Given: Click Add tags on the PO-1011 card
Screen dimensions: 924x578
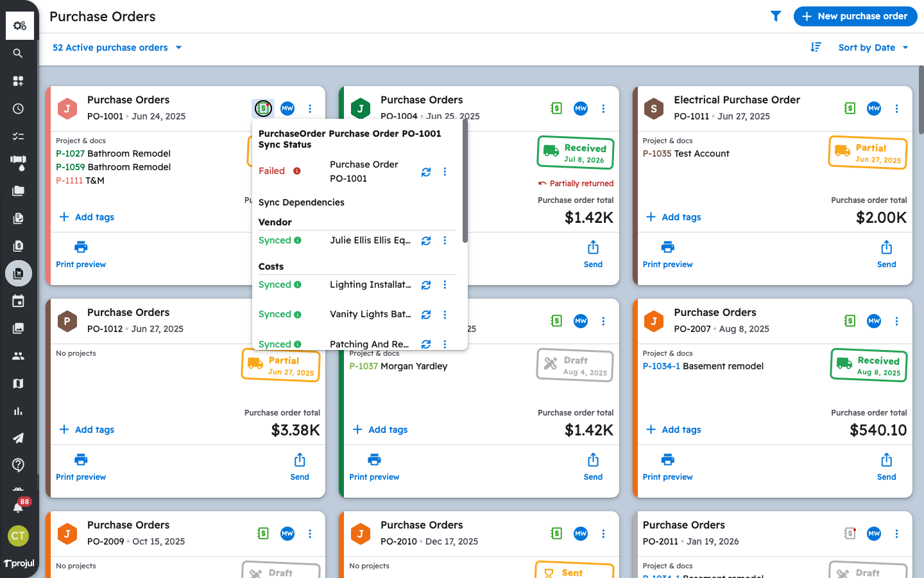Looking at the screenshot, I should click(673, 217).
